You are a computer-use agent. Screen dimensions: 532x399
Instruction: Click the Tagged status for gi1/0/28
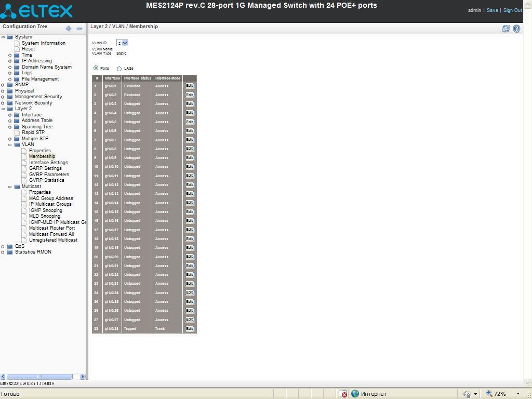(130, 329)
